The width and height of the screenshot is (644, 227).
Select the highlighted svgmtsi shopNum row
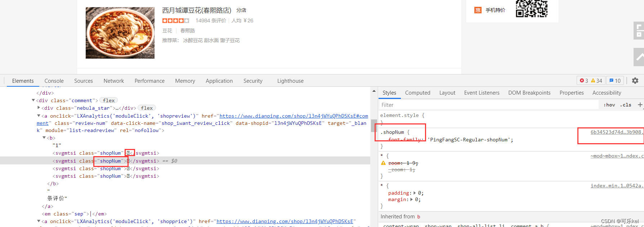click(x=185, y=161)
